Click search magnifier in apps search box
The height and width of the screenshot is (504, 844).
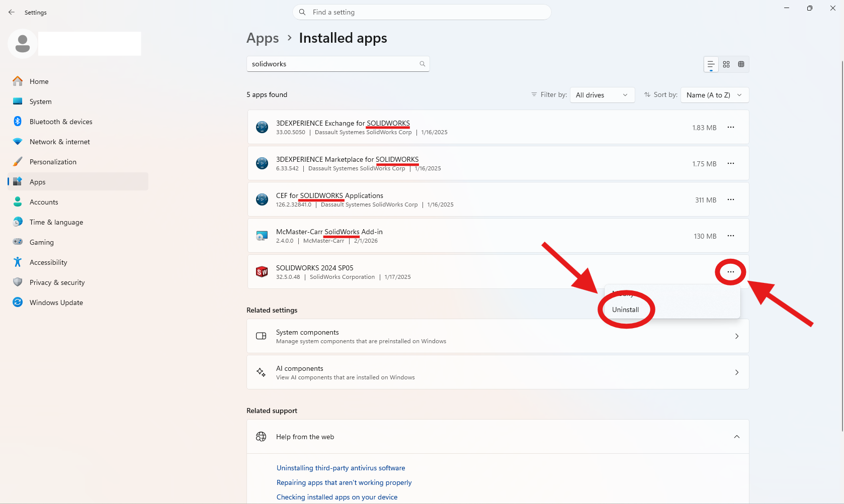click(x=423, y=64)
